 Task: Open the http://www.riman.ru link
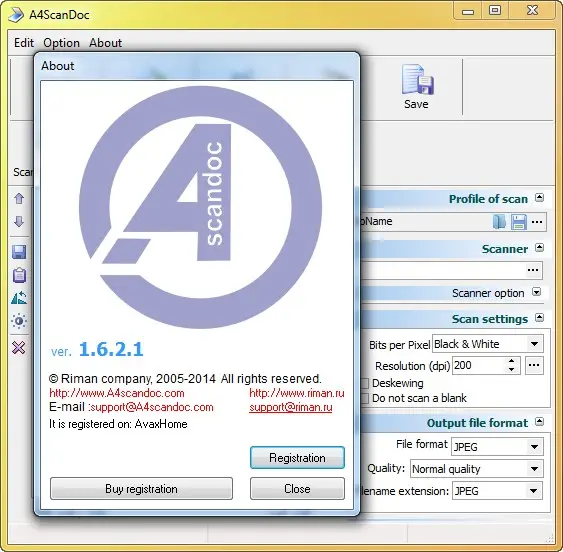click(297, 393)
